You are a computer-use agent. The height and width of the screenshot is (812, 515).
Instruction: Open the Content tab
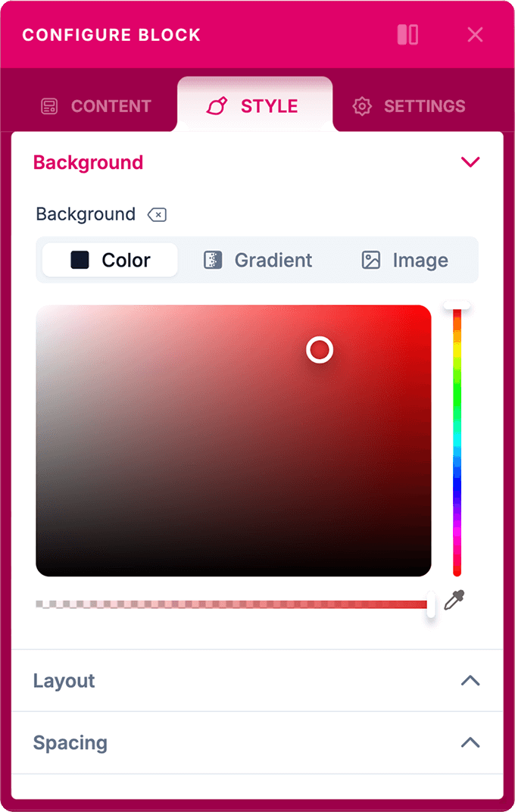coord(95,106)
